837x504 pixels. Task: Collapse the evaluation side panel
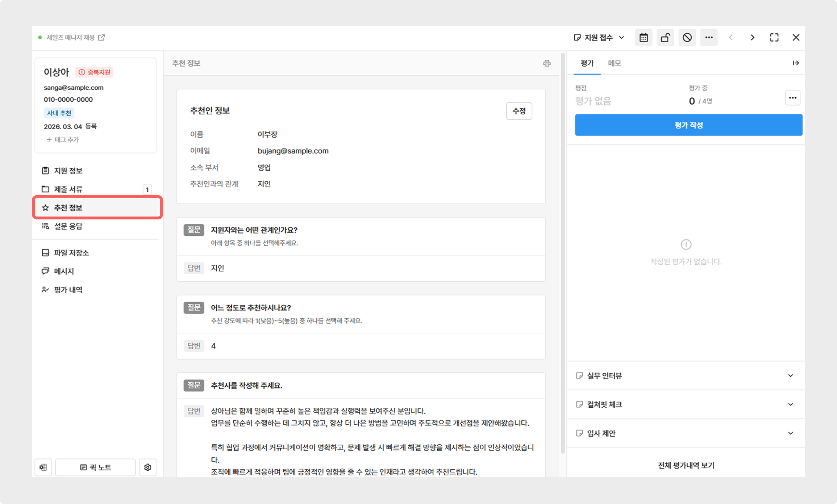(796, 63)
